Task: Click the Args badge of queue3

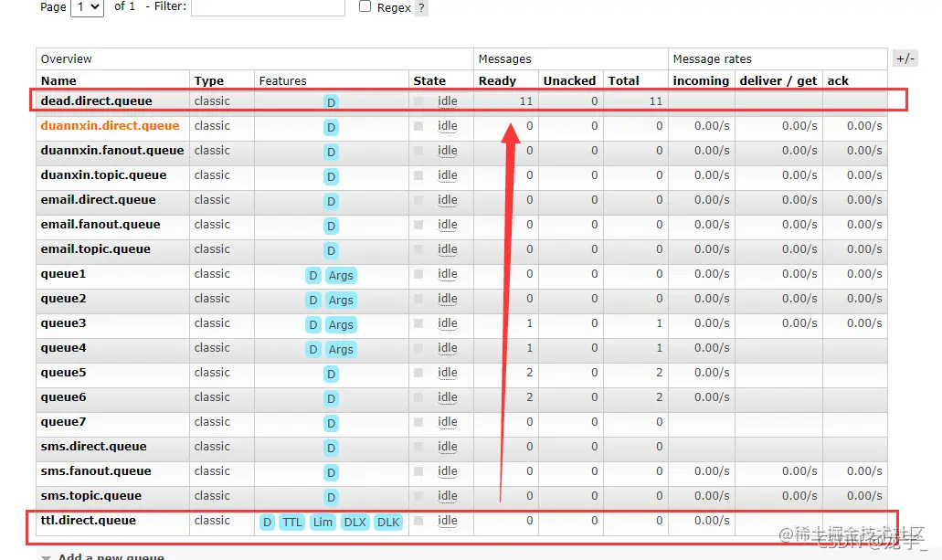Action: point(341,324)
